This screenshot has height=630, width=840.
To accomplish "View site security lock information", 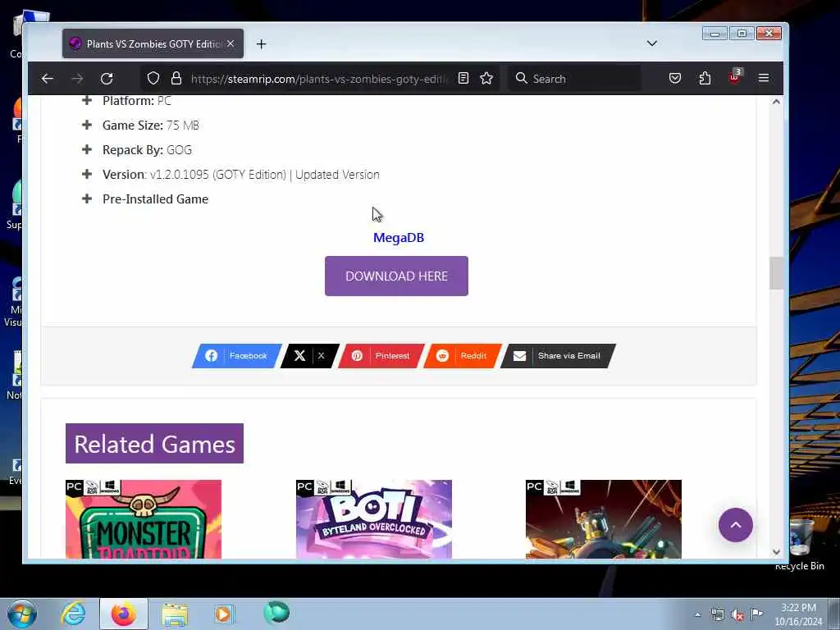I will 176,78.
